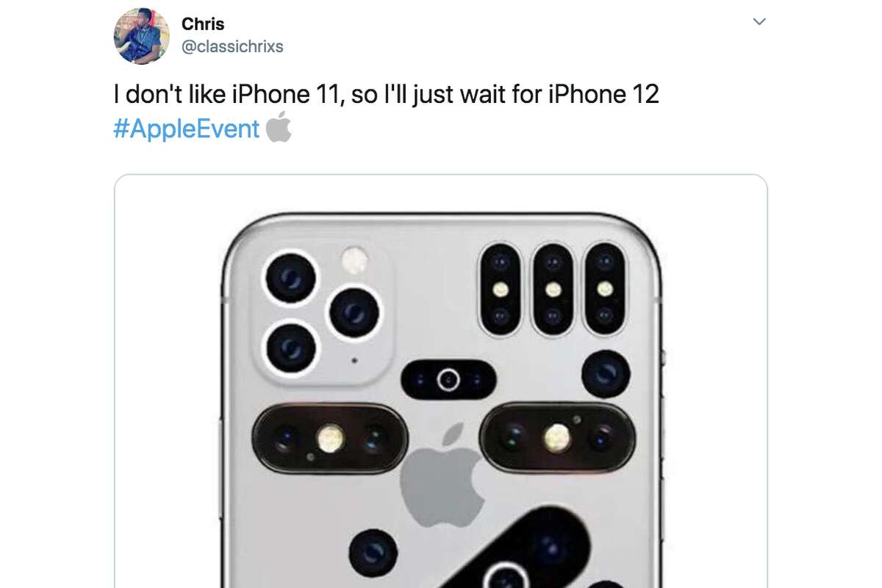Open the #AppleEvent hashtag
The image size is (882, 588).
187,129
